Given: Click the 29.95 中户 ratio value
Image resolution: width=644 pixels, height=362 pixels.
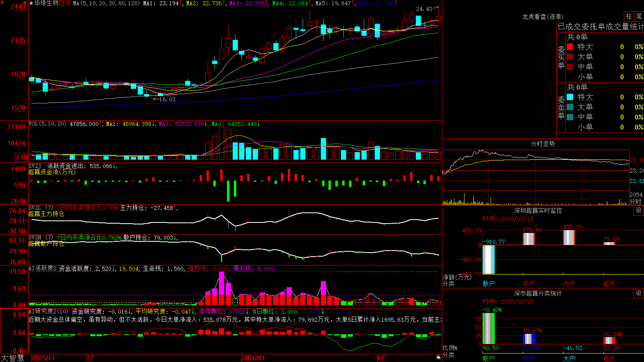Looking at the screenshot, I should 531,348.
